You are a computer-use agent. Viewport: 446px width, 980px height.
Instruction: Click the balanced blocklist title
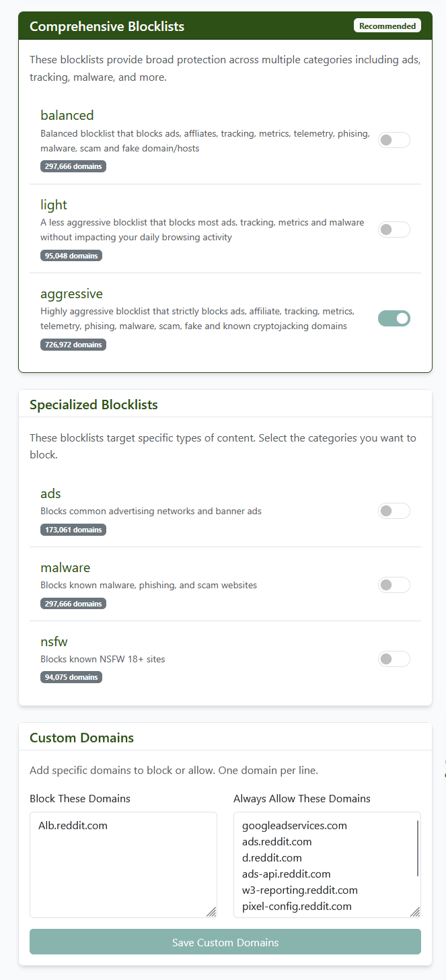point(67,115)
